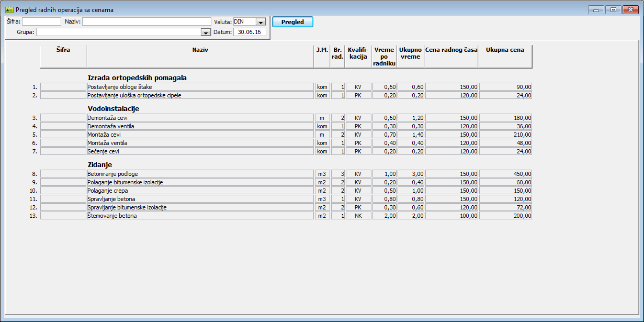Click the Štemovanje betona row name
This screenshot has height=322, width=644.
click(x=200, y=216)
